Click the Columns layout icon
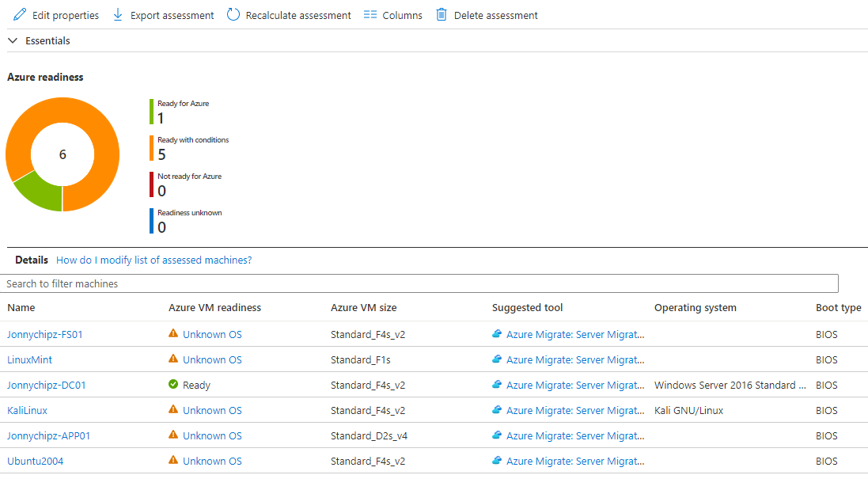 370,15
